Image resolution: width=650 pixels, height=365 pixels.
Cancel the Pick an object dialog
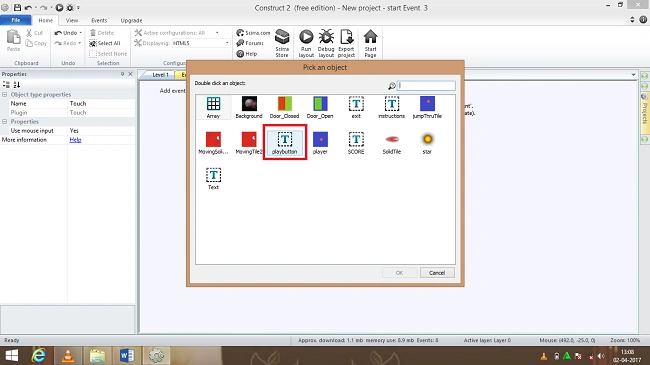(x=437, y=273)
